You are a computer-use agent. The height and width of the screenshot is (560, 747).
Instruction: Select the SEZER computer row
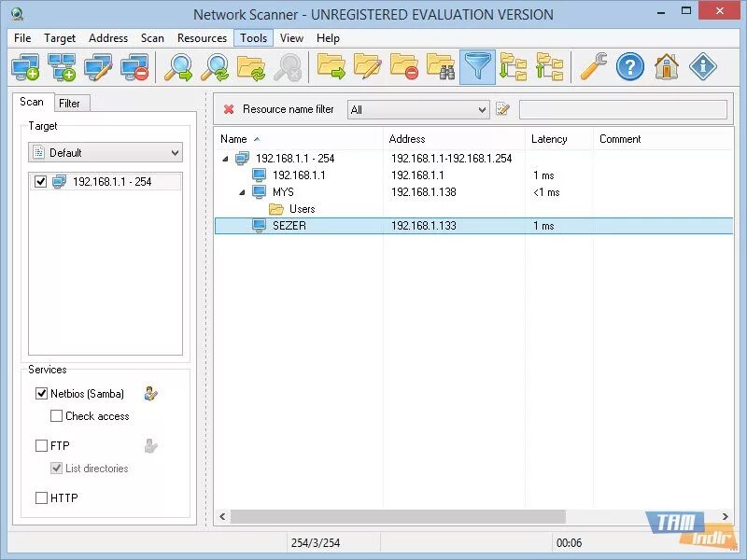[x=474, y=226]
